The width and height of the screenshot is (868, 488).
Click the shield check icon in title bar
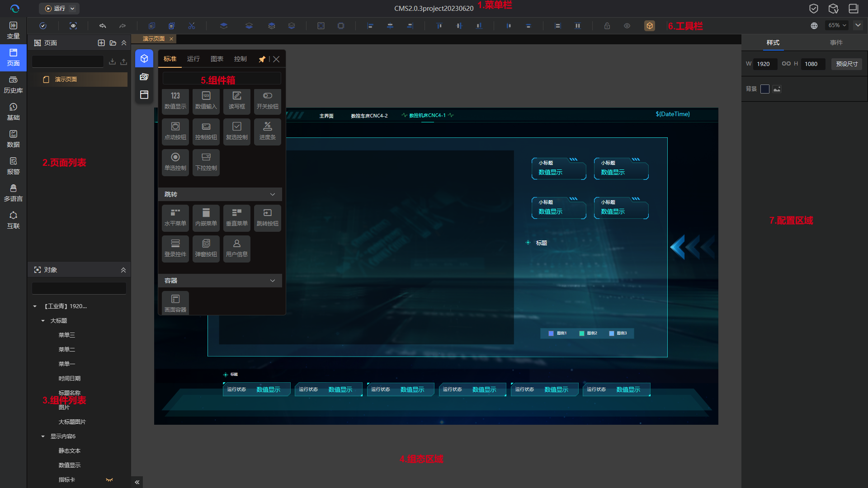(x=814, y=9)
